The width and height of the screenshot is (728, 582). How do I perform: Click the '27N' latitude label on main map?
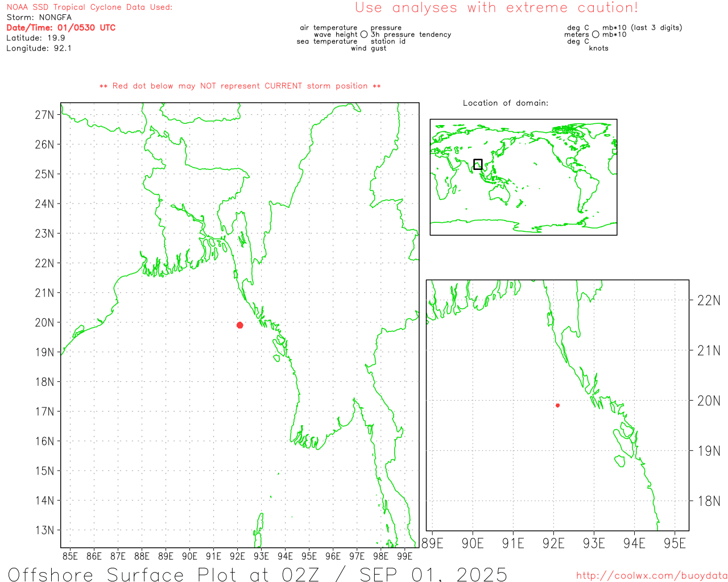pos(44,115)
